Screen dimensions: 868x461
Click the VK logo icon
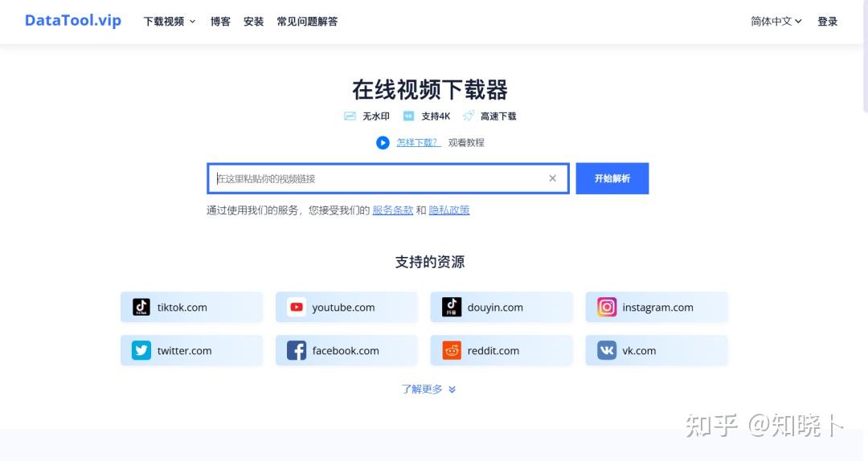(x=607, y=350)
